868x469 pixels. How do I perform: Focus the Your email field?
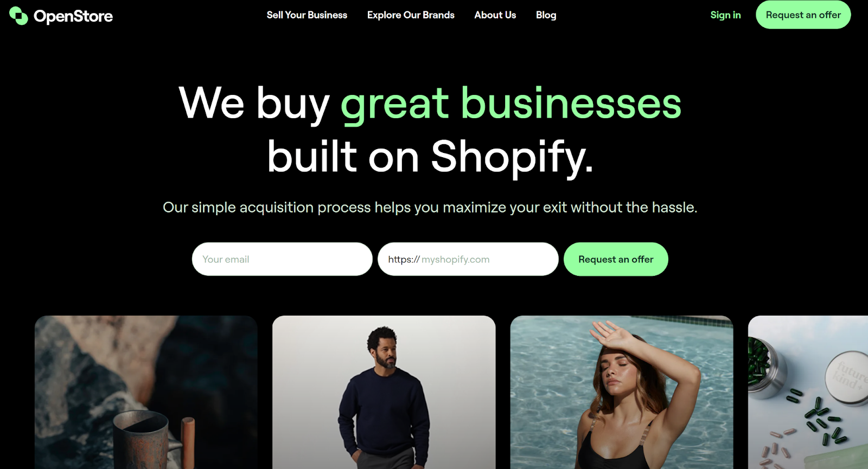[282, 259]
